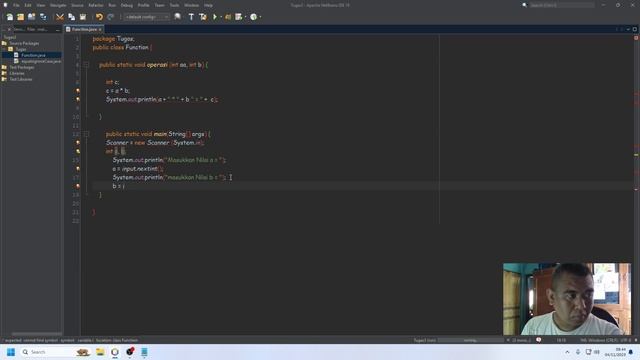Select Function.java in project tree
The height and width of the screenshot is (360, 640).
[33, 55]
